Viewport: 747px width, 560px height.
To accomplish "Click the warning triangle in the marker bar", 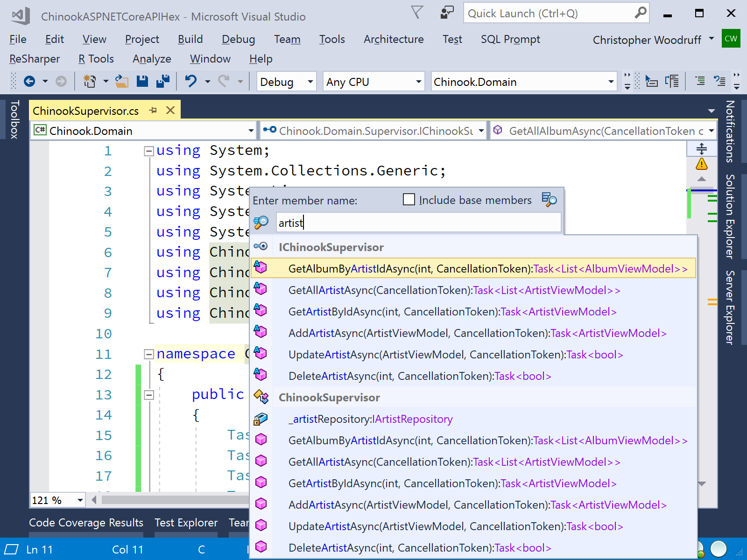I will click(x=702, y=164).
